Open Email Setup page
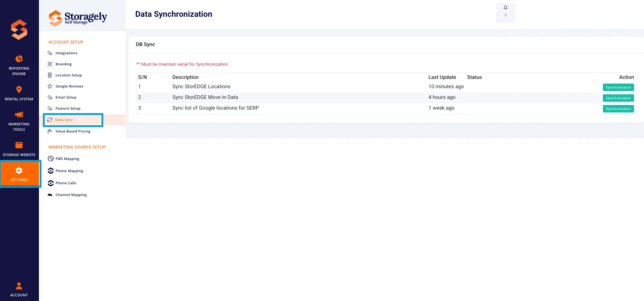The height and width of the screenshot is (301, 644). click(x=66, y=97)
